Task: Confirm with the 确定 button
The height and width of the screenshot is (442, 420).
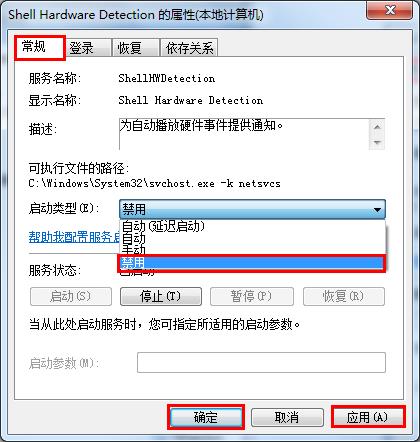Action: coord(206,417)
